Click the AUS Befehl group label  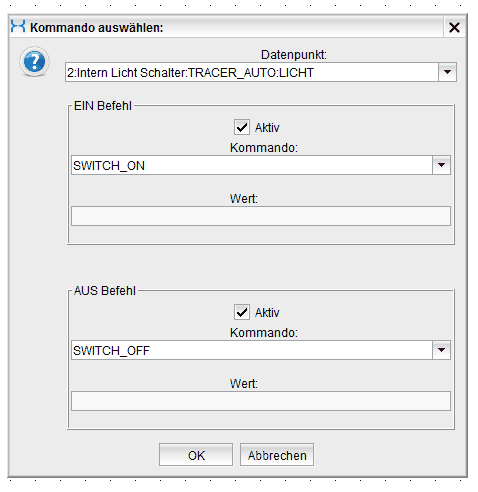(105, 291)
